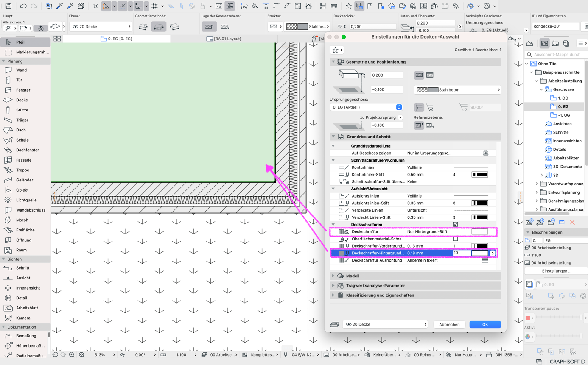The width and height of the screenshot is (588, 365).
Task: Click Konturlinien-Stift pen color swatch
Action: point(480,174)
